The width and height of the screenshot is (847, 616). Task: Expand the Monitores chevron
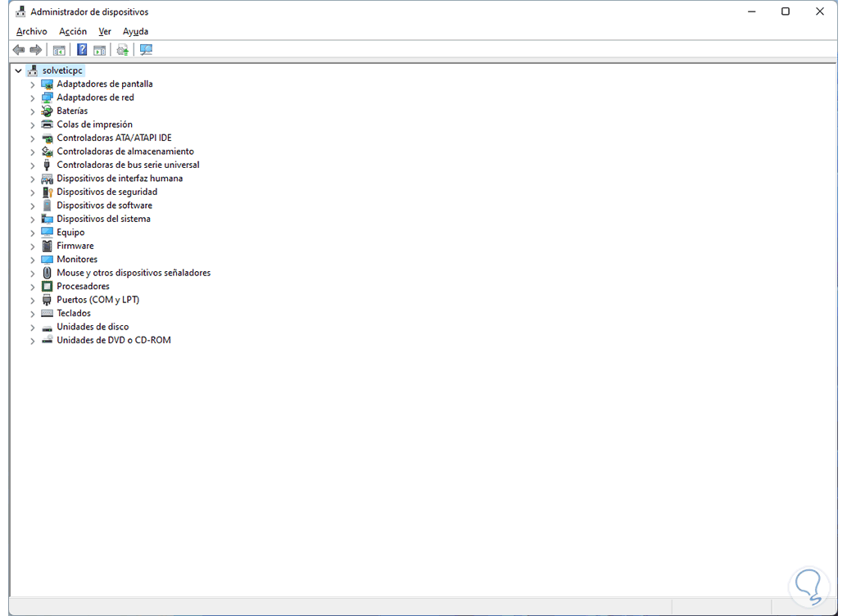pos(33,260)
